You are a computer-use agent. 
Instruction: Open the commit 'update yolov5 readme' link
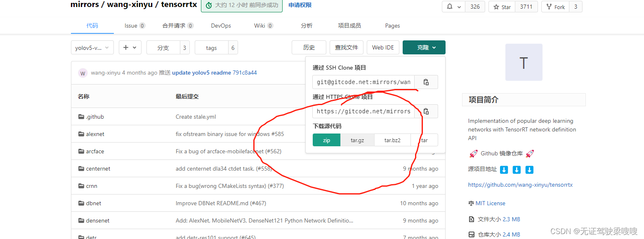point(201,73)
